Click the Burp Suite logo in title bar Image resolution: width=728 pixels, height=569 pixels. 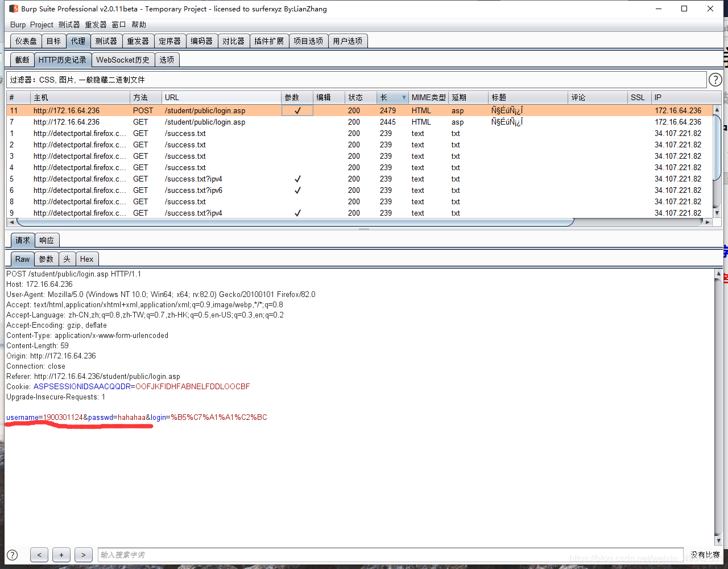tap(14, 9)
